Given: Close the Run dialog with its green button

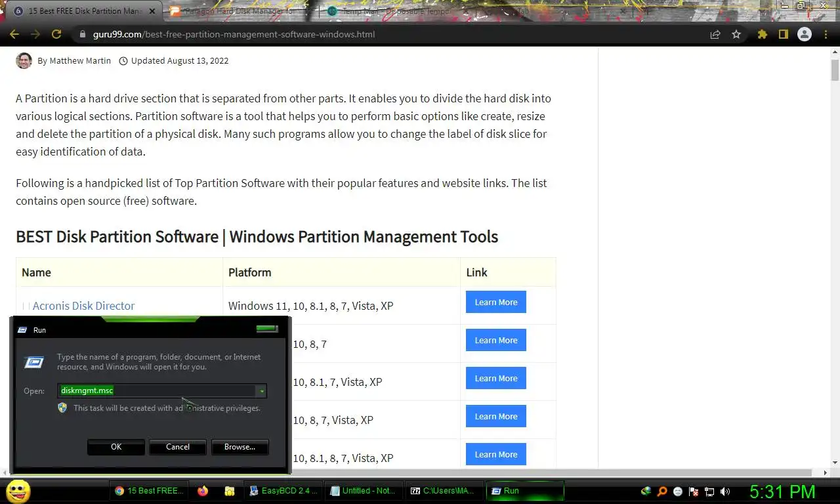Looking at the screenshot, I should coord(267,329).
